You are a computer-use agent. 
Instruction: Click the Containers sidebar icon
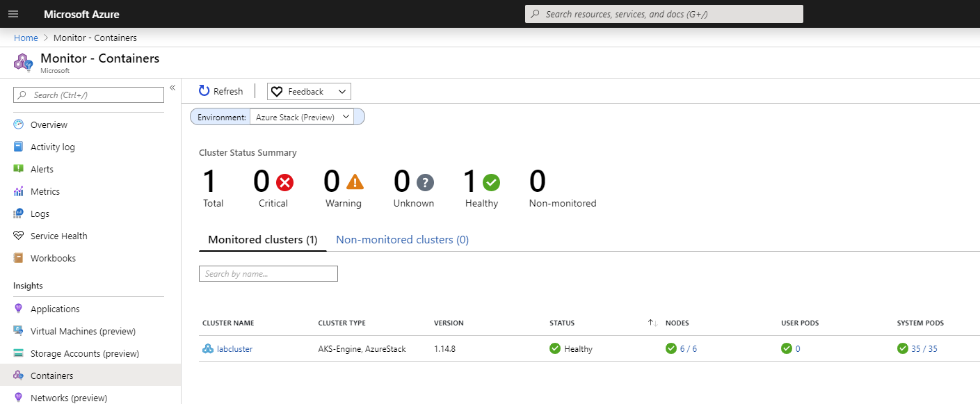[x=19, y=375]
